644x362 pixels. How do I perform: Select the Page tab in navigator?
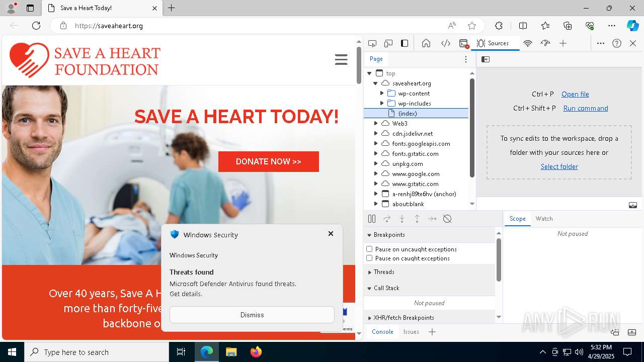tap(376, 59)
